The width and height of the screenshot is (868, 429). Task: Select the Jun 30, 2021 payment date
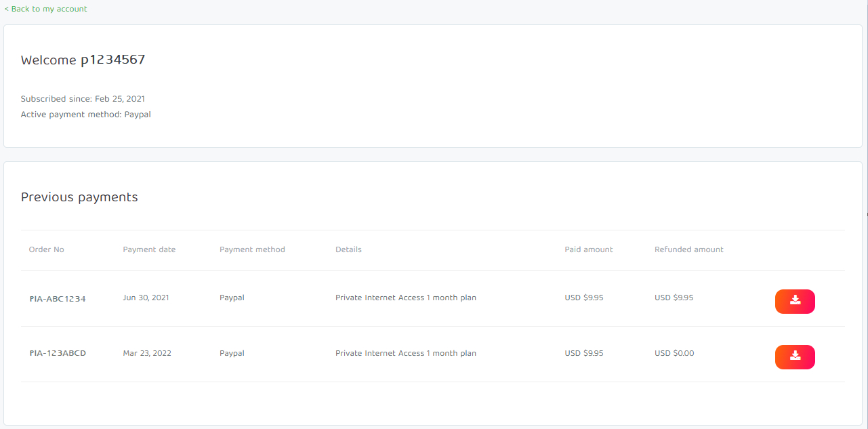click(146, 298)
